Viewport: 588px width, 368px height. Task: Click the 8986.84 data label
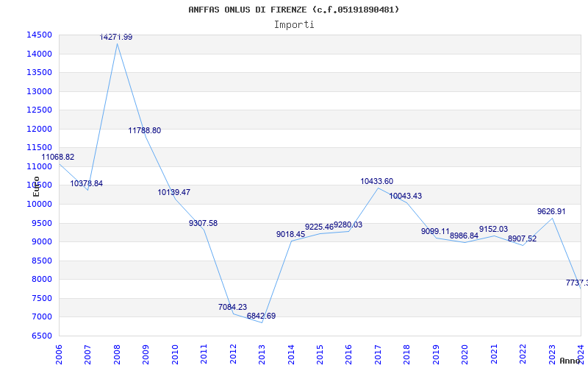(x=464, y=236)
